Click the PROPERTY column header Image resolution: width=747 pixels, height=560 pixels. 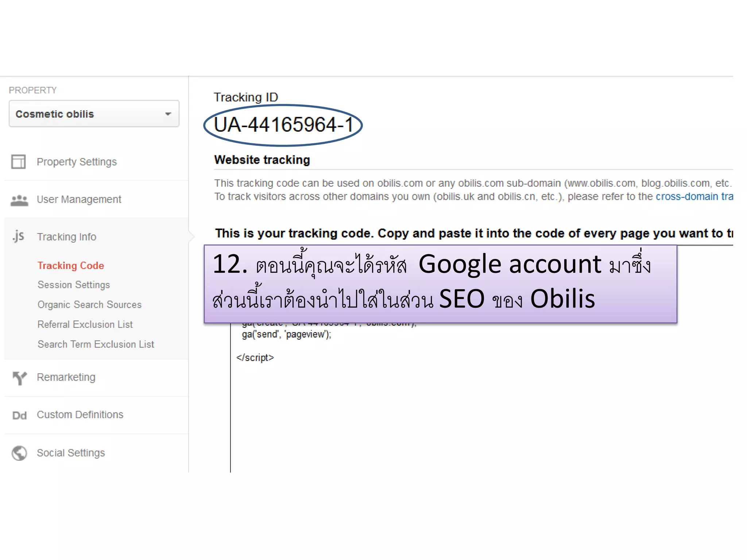pyautogui.click(x=33, y=90)
